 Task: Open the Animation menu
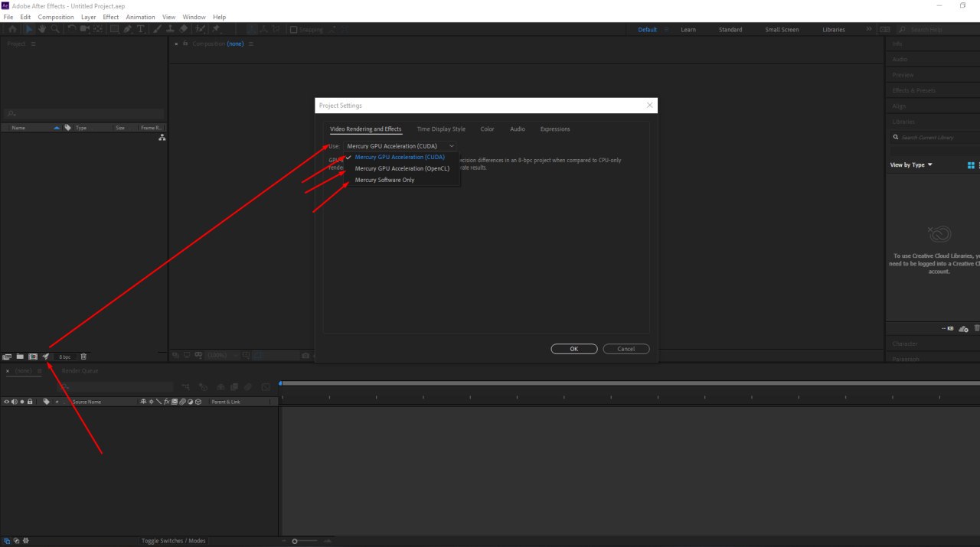click(140, 17)
